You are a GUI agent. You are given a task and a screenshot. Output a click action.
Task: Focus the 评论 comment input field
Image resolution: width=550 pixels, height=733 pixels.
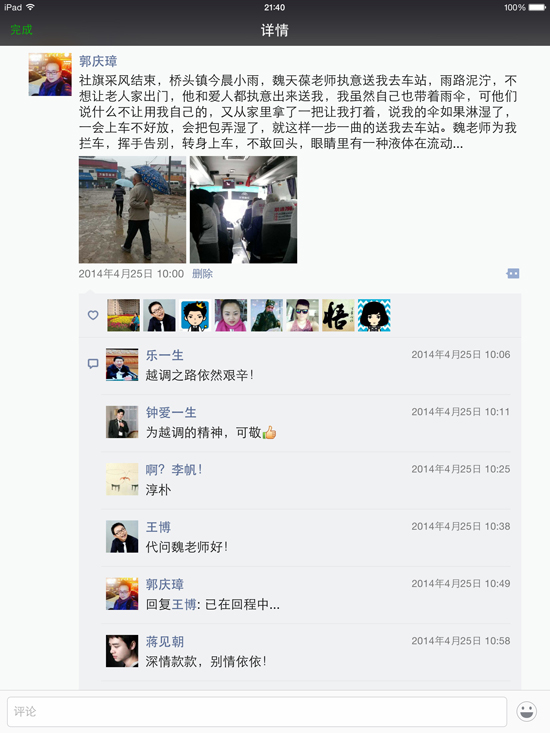coord(257,711)
